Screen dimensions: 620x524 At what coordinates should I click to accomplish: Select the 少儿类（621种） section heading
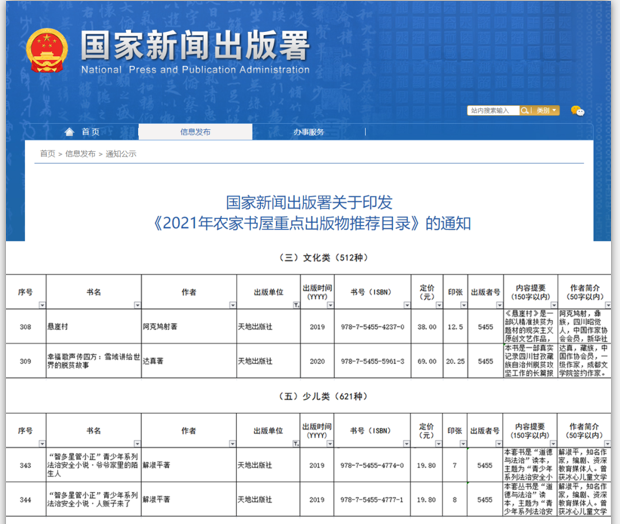(323, 396)
